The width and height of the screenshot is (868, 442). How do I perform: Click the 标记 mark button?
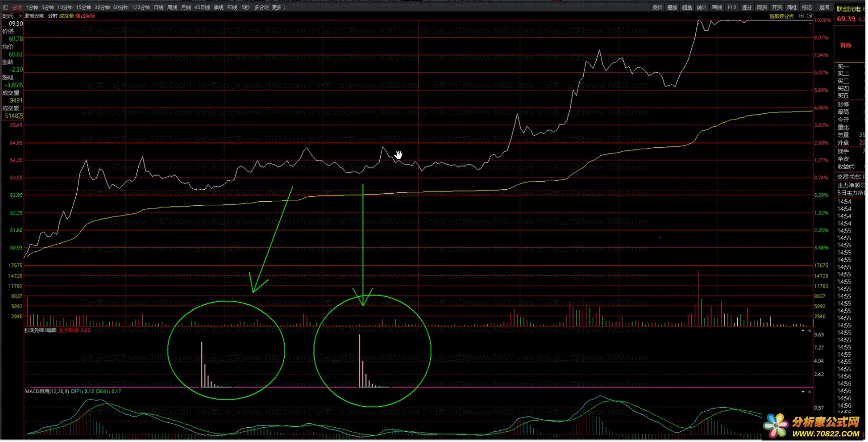(x=807, y=8)
